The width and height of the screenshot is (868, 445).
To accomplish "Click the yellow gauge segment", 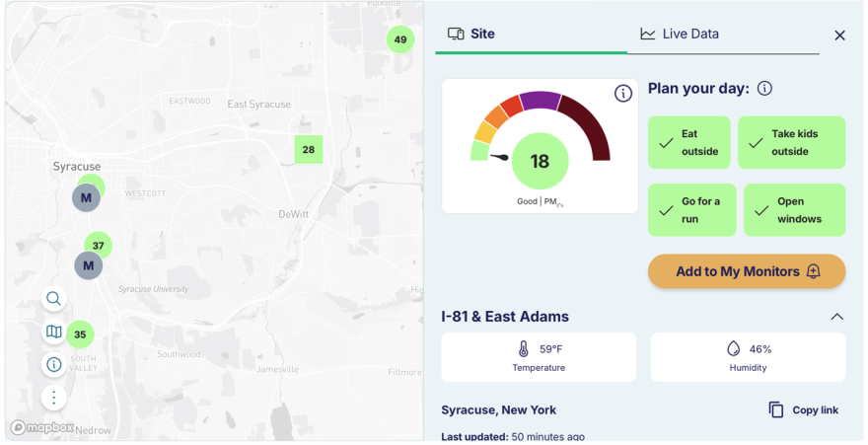I will (485, 133).
